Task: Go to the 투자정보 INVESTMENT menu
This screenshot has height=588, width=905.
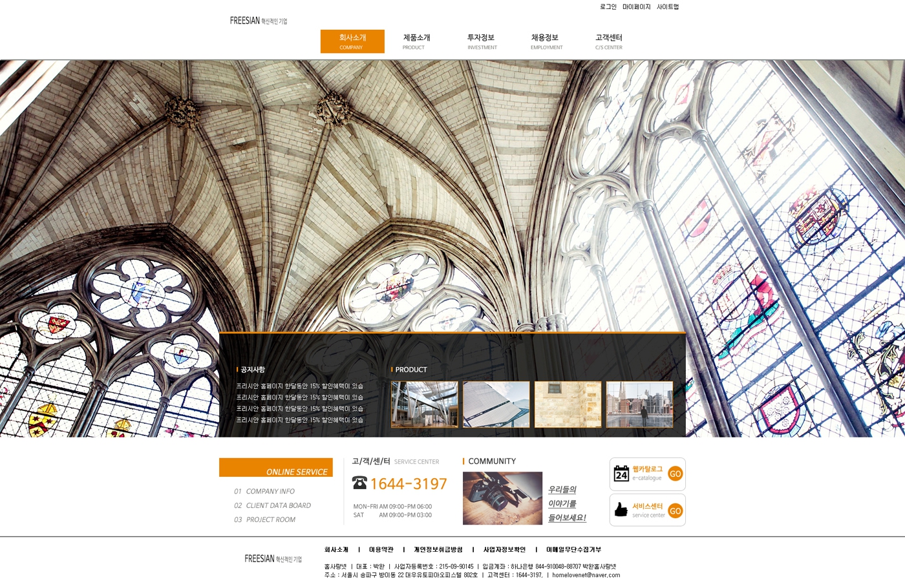Action: [481, 41]
